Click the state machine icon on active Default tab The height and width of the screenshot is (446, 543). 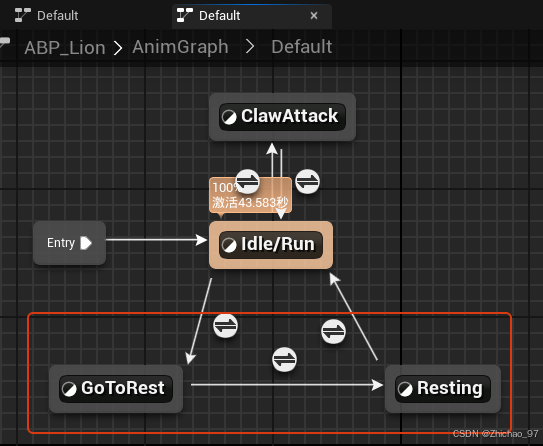pos(185,15)
